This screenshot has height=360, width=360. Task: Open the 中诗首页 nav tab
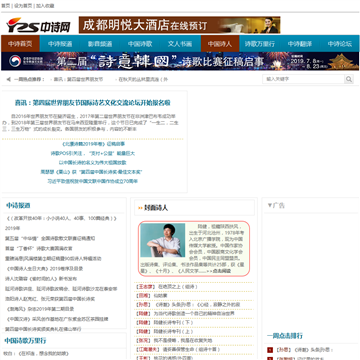coord(20,44)
